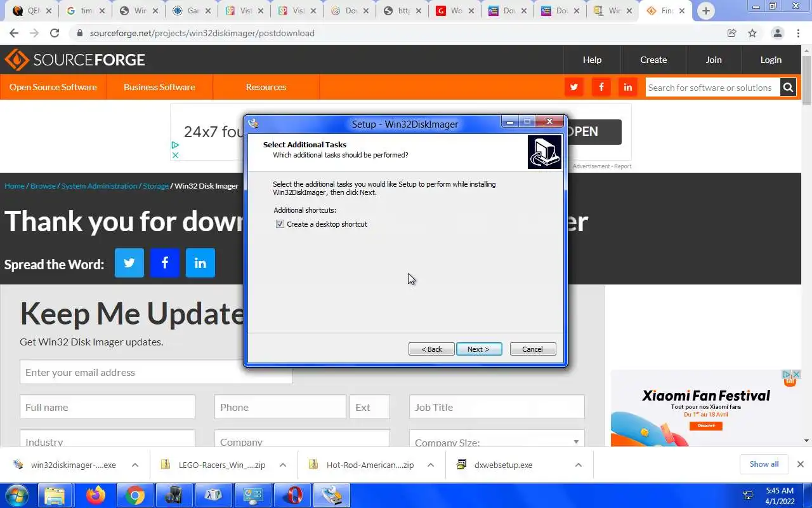The image size is (812, 508).
Task: Expand options for Hot-Rod-American zip download
Action: pos(431,465)
